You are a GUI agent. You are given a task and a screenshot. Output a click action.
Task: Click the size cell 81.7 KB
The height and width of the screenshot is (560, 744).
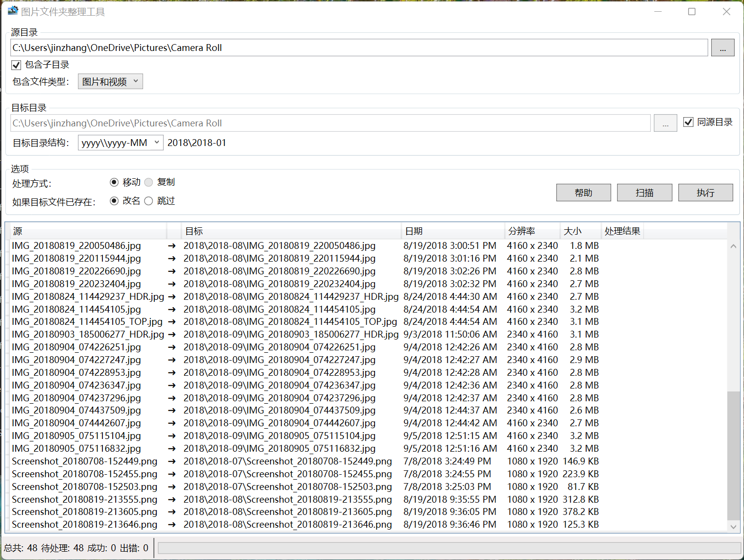click(583, 487)
